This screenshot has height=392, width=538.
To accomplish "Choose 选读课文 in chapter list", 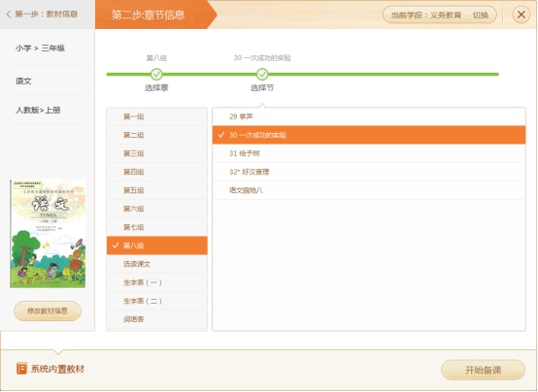I will coord(156,264).
